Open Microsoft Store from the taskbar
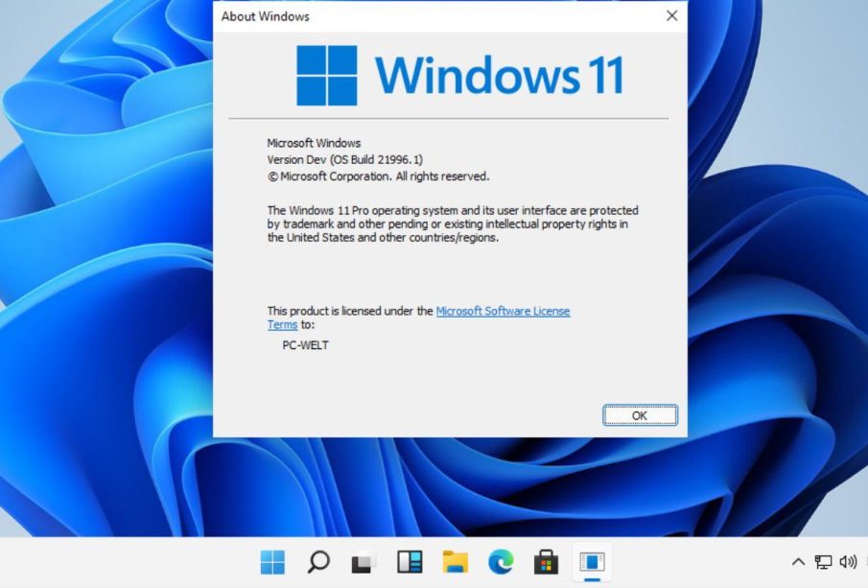 point(546,562)
